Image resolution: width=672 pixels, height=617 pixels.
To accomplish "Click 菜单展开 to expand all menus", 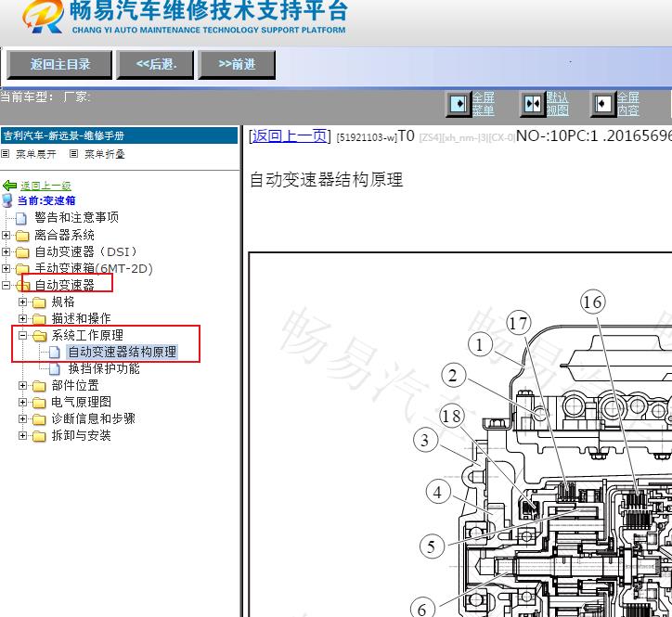I will click(x=36, y=154).
